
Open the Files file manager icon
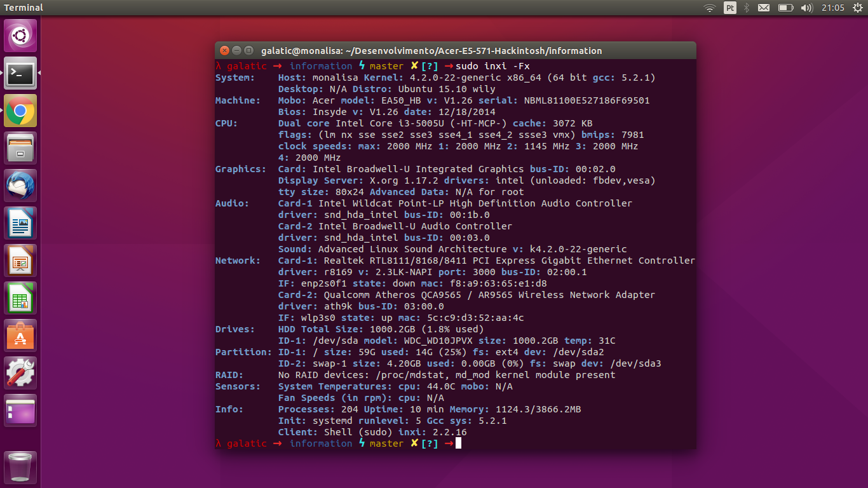pyautogui.click(x=20, y=148)
